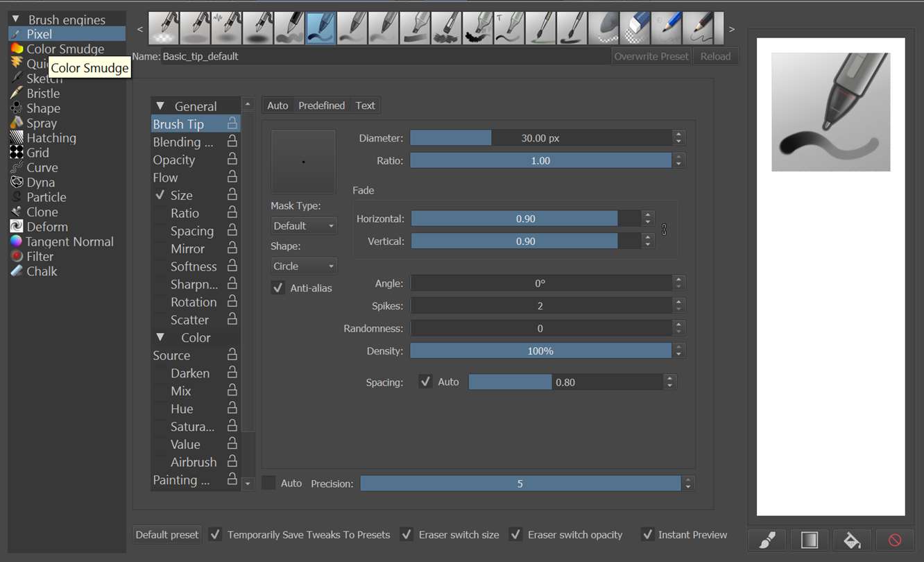
Task: Fill scratchpad with gradient icon
Action: pos(810,540)
